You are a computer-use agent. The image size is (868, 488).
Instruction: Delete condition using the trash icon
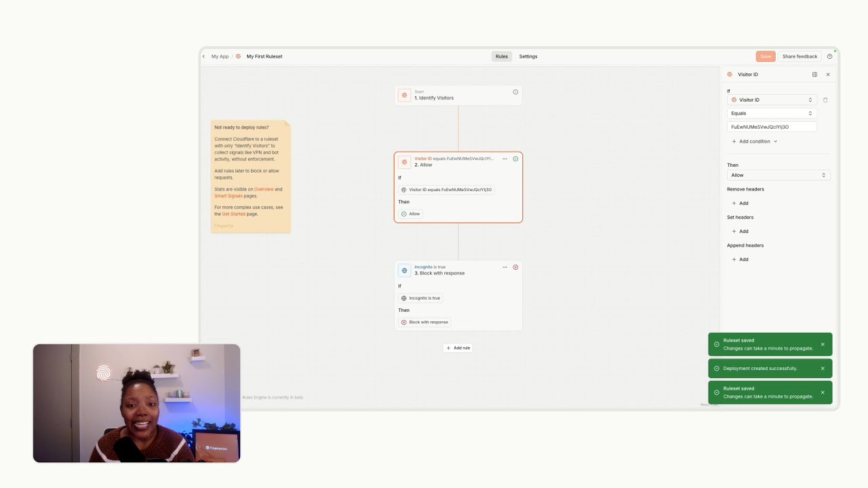pyautogui.click(x=825, y=100)
